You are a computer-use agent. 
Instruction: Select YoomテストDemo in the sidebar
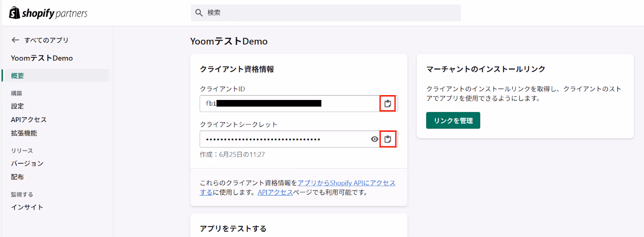(x=42, y=58)
